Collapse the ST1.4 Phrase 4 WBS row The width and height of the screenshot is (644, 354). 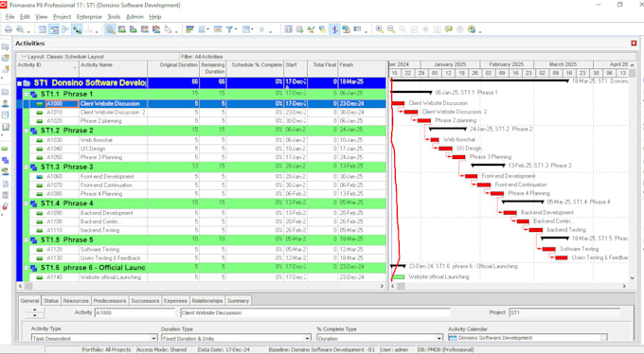point(26,204)
